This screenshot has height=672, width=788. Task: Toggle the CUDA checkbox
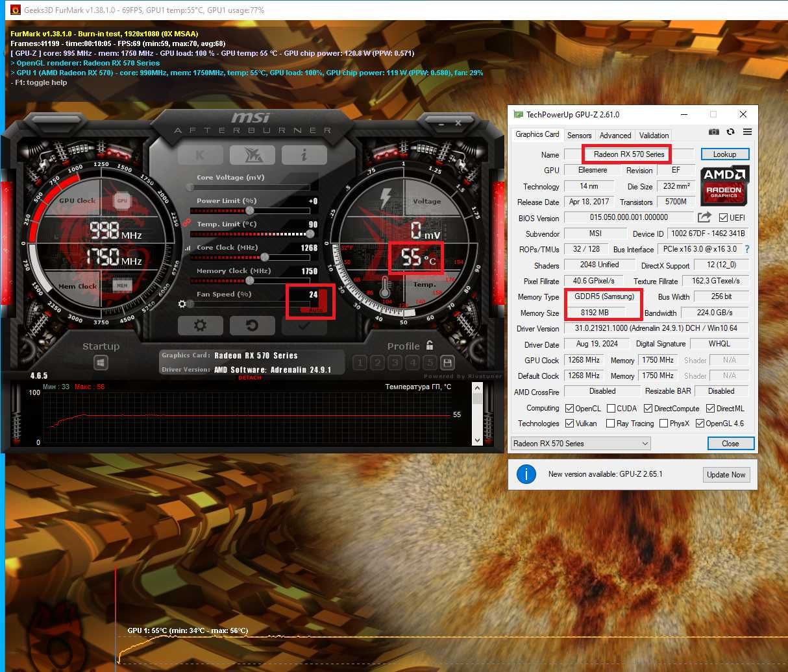611,408
